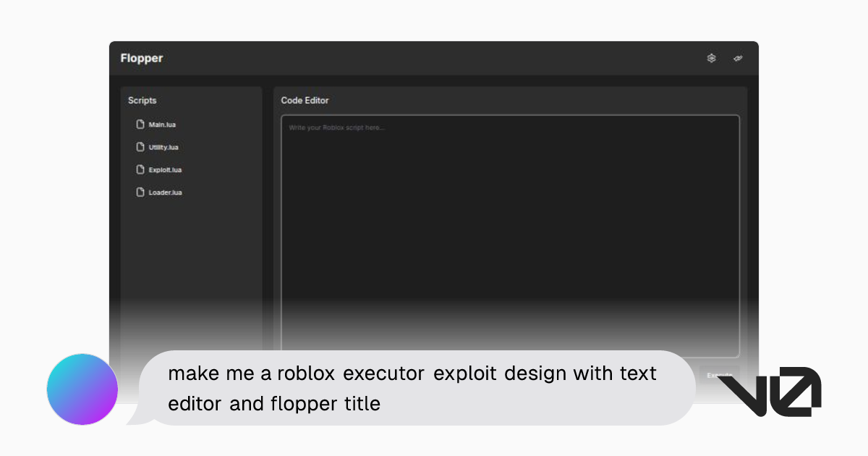Click the Scripts panel header
868x456 pixels.
coord(142,101)
